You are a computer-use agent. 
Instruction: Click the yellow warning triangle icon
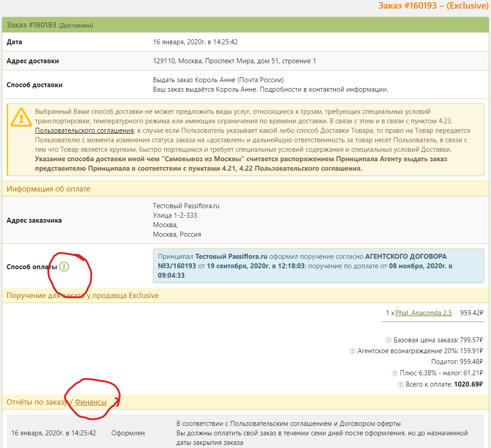(21, 117)
